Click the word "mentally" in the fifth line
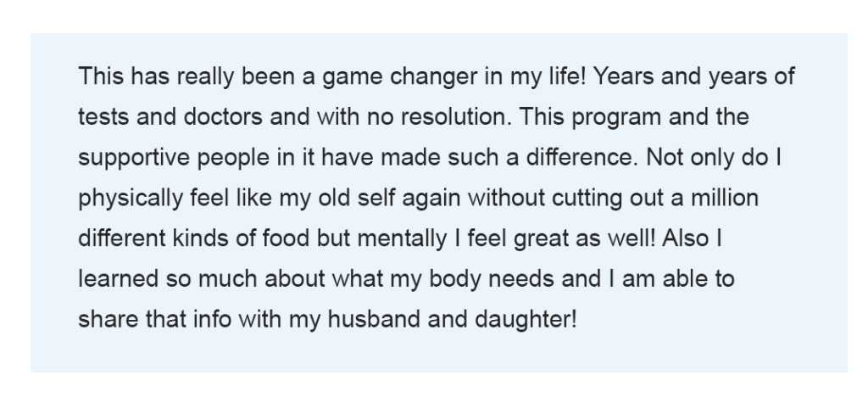 coord(402,240)
